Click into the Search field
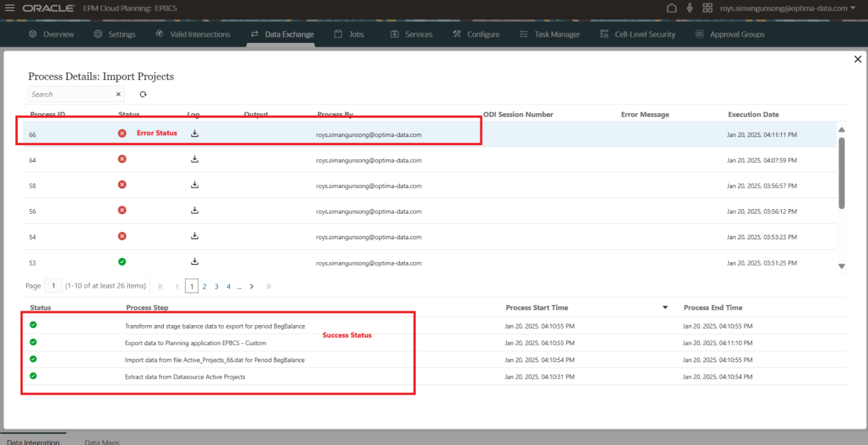The height and width of the screenshot is (445, 868). click(x=71, y=94)
